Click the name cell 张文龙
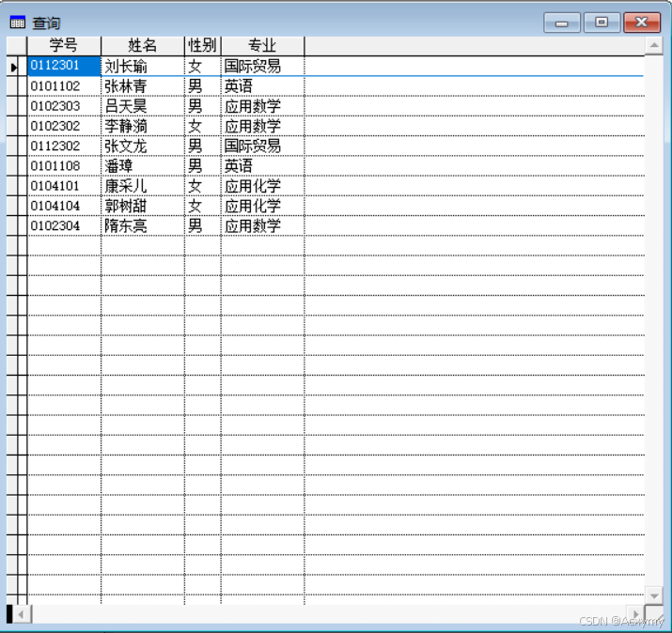 [143, 147]
